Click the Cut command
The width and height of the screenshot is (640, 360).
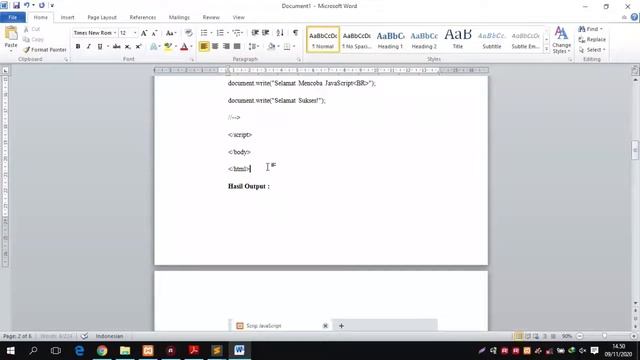click(31, 29)
